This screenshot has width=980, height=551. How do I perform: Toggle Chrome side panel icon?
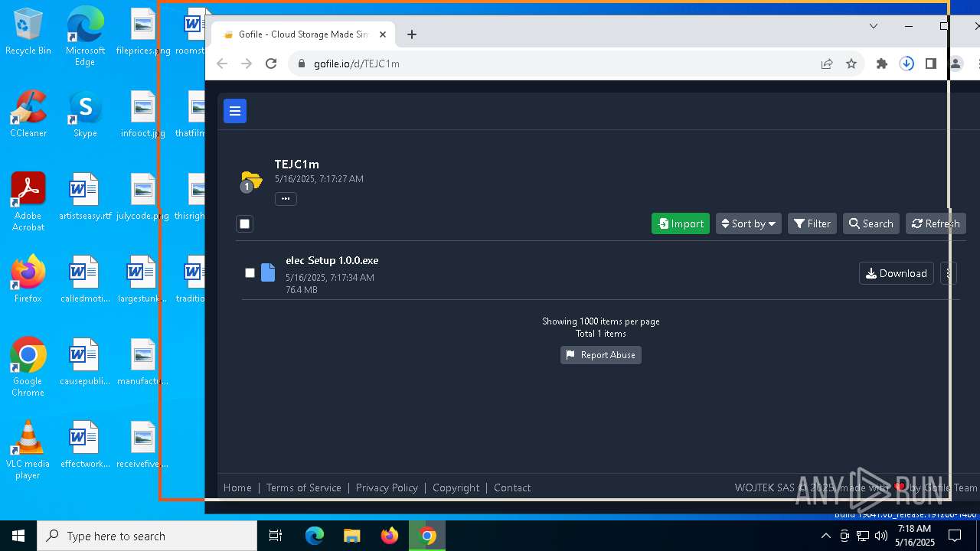point(931,64)
